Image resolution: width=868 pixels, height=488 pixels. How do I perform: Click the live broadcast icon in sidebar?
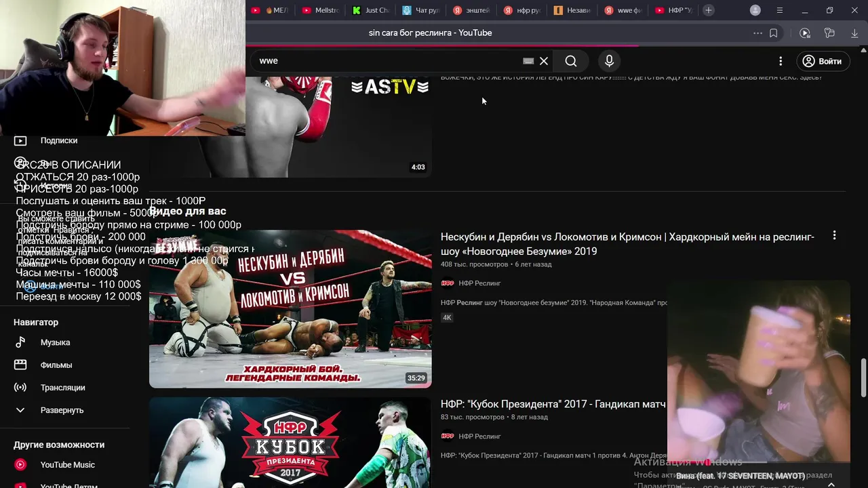coord(20,388)
